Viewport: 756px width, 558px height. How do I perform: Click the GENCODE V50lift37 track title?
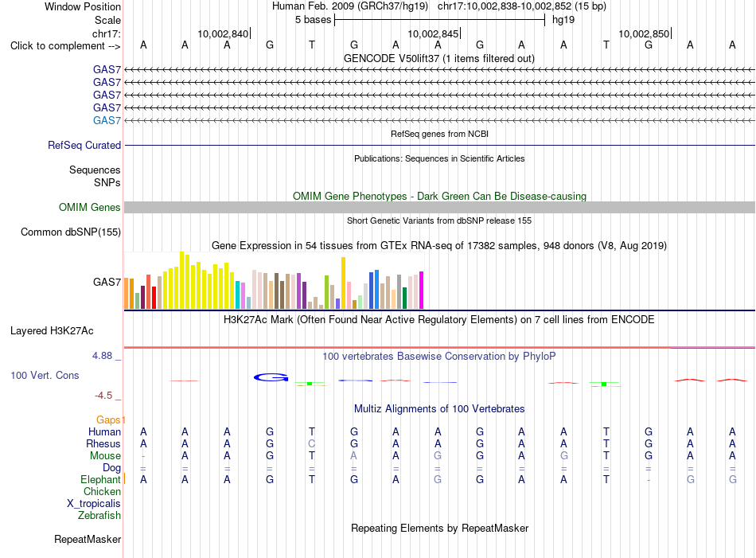(439, 58)
